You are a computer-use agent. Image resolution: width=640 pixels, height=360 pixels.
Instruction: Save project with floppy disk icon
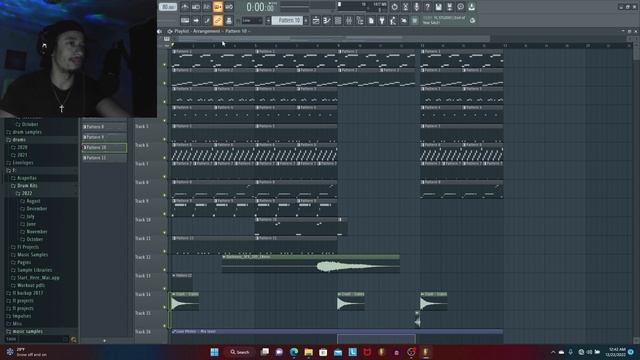(x=438, y=7)
